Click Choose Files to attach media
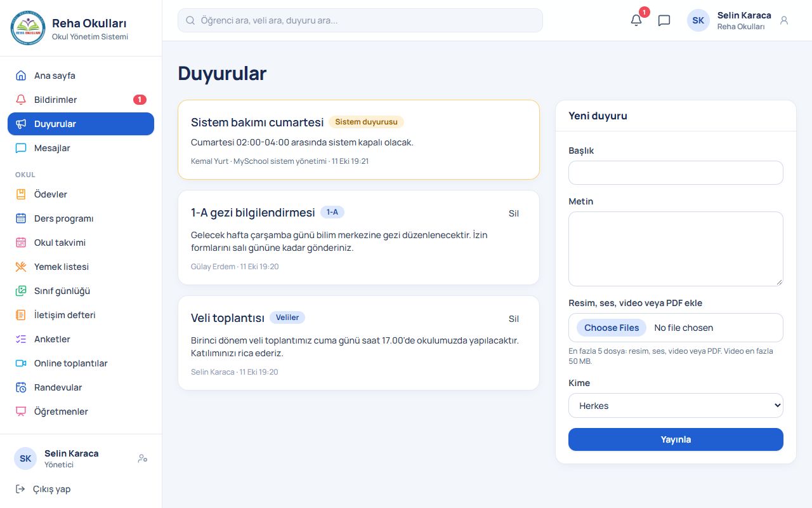Viewport: 812px width, 508px height. pyautogui.click(x=612, y=328)
